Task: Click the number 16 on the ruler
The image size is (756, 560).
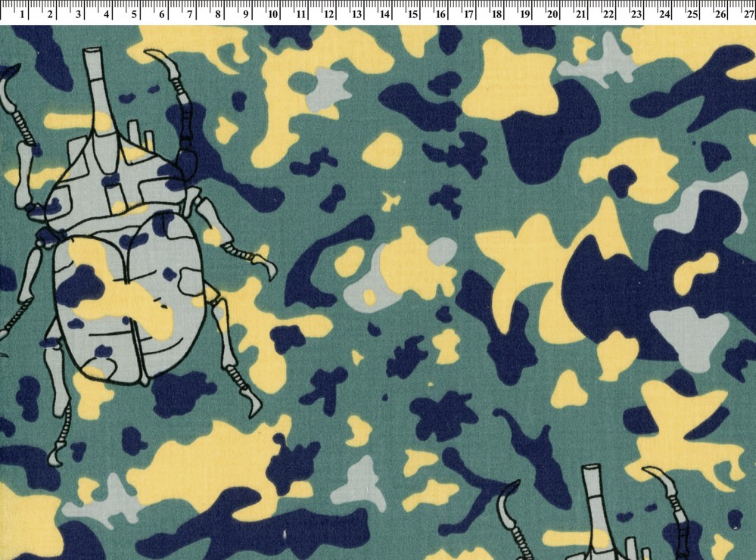Action: pos(440,15)
